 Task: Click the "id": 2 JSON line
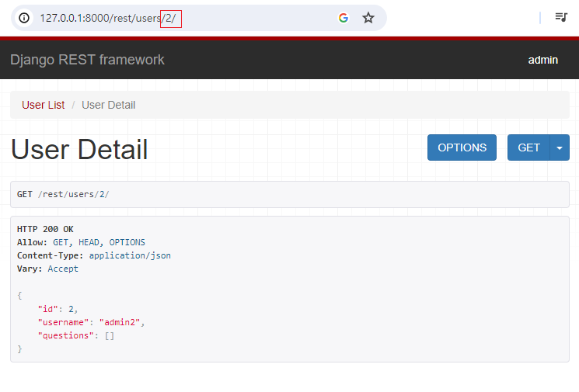tap(58, 309)
